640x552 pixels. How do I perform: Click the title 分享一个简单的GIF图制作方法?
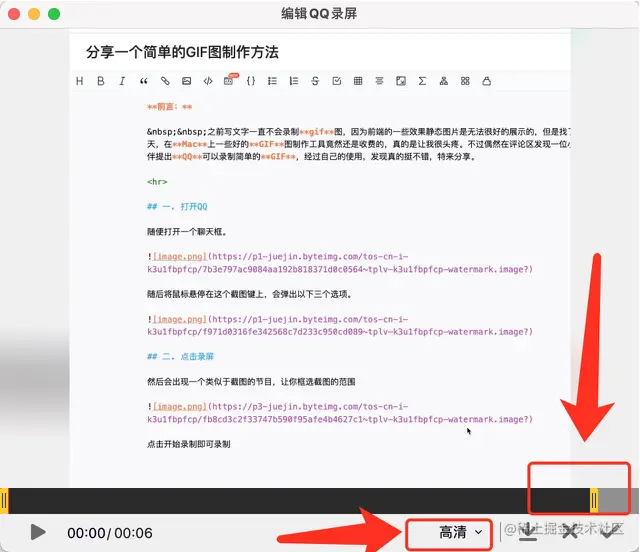(182, 52)
